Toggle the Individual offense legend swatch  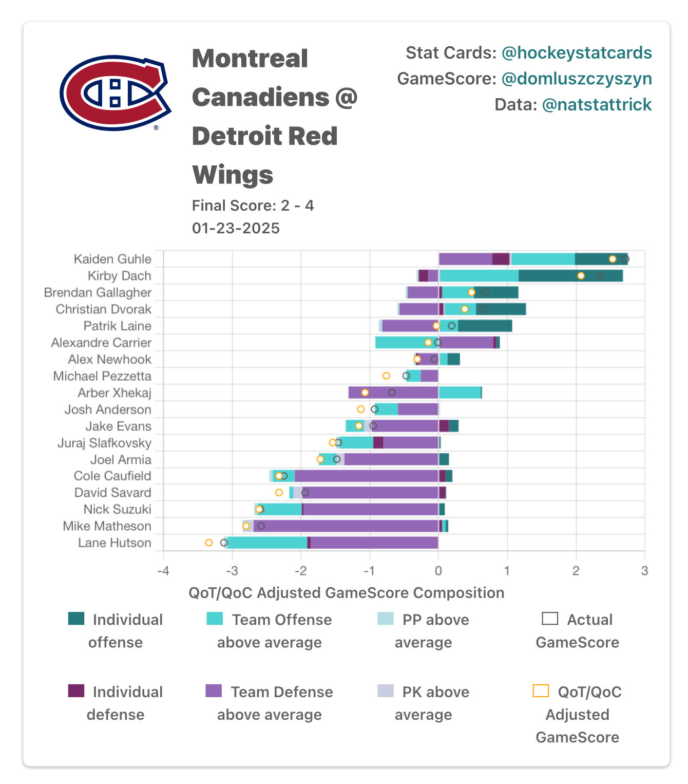(77, 619)
